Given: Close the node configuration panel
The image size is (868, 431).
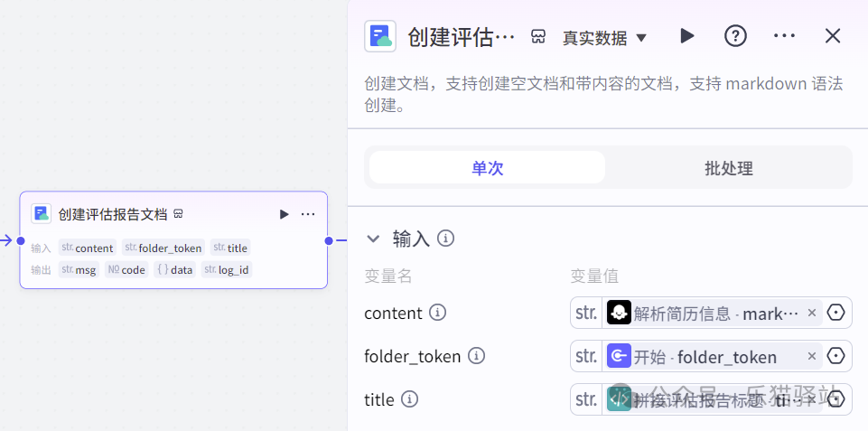Looking at the screenshot, I should [833, 36].
